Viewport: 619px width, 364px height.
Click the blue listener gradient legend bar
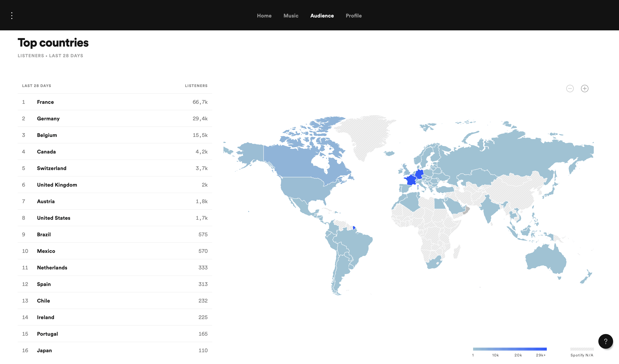[510, 349]
